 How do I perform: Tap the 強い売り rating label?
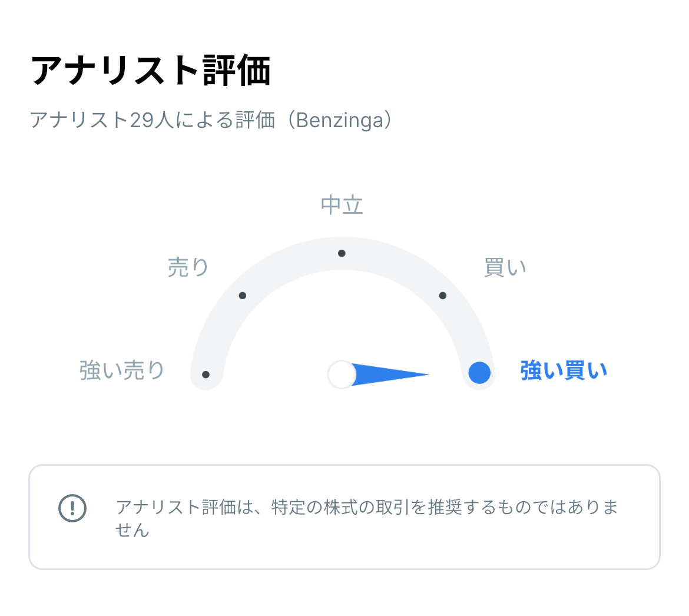(x=122, y=371)
